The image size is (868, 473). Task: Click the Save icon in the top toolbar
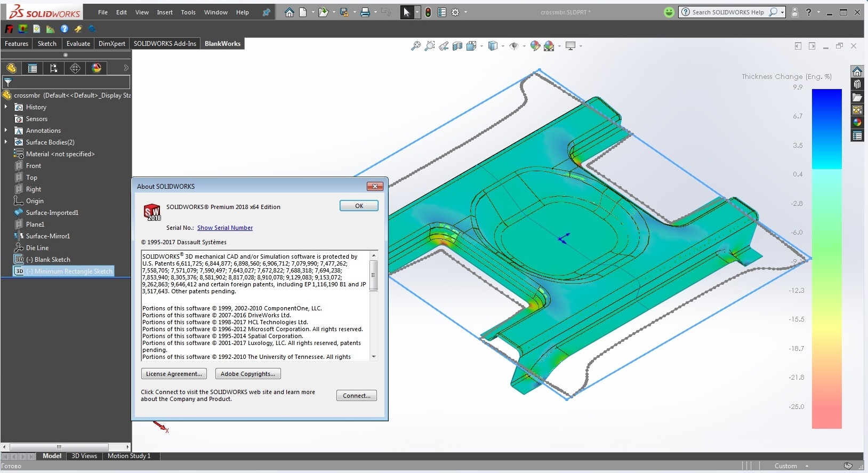[x=344, y=12]
